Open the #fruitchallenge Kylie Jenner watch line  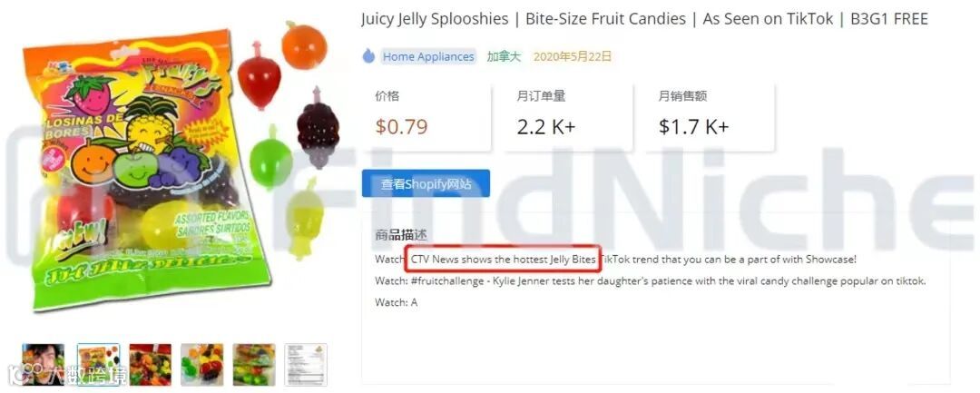650,280
